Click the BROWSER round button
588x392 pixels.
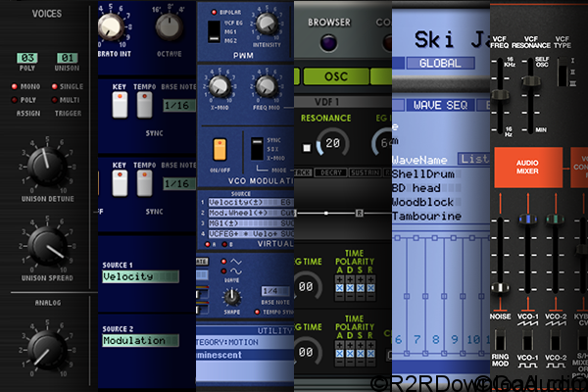coord(329,42)
